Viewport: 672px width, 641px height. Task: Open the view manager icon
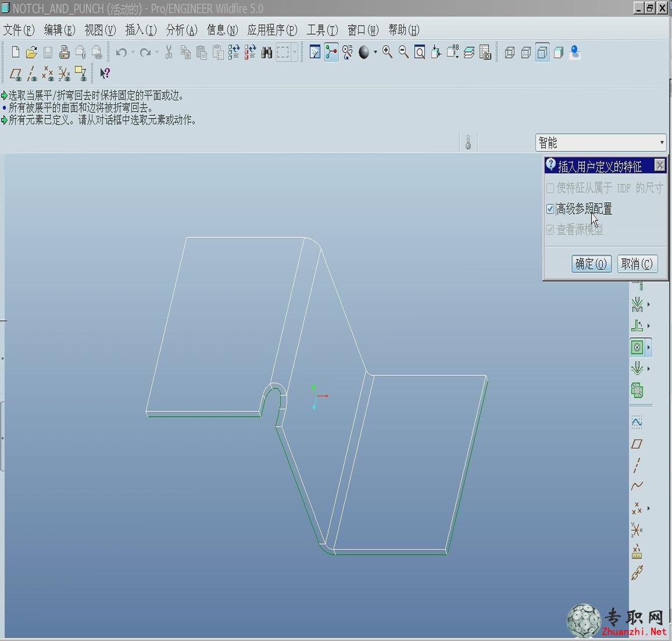click(x=485, y=52)
